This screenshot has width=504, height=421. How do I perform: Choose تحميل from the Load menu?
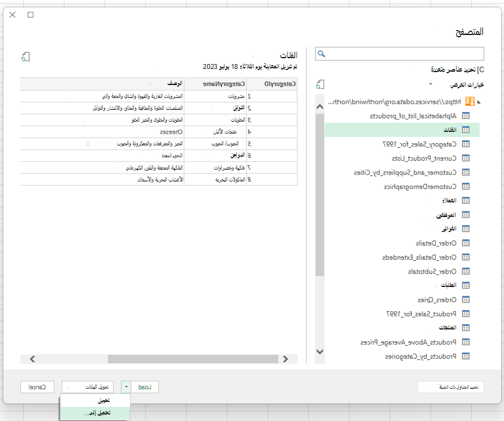pyautogui.click(x=95, y=401)
